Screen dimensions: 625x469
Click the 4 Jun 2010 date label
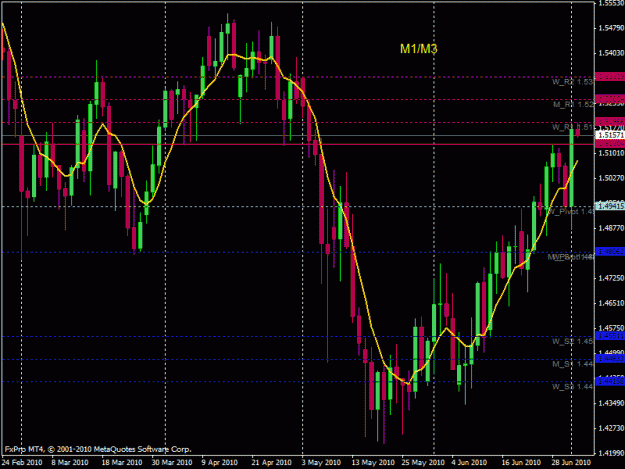pyautogui.click(x=469, y=463)
